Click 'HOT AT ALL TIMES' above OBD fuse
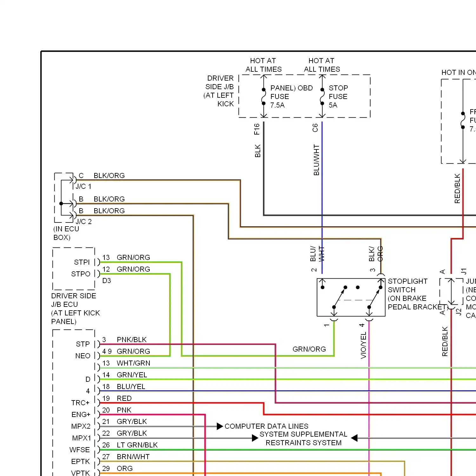Screen dimensions: 476x476 click(263, 65)
